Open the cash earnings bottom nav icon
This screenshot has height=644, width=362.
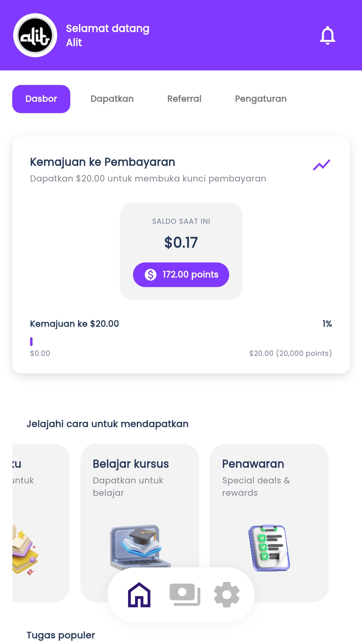pos(185,595)
